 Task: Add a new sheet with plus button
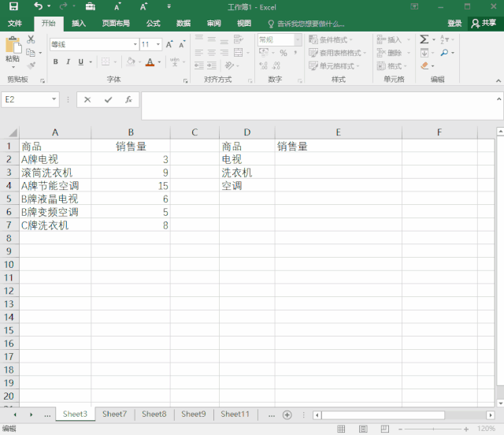[x=287, y=415]
